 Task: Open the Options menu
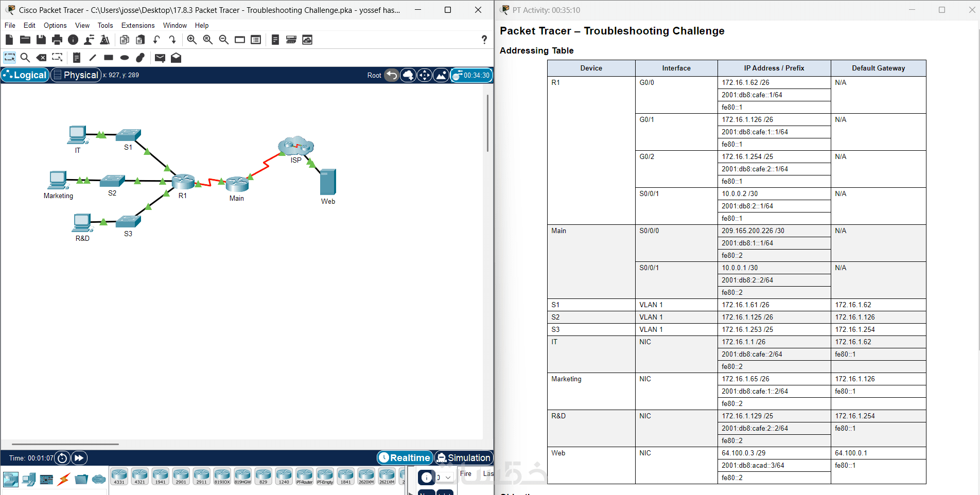pos(55,25)
